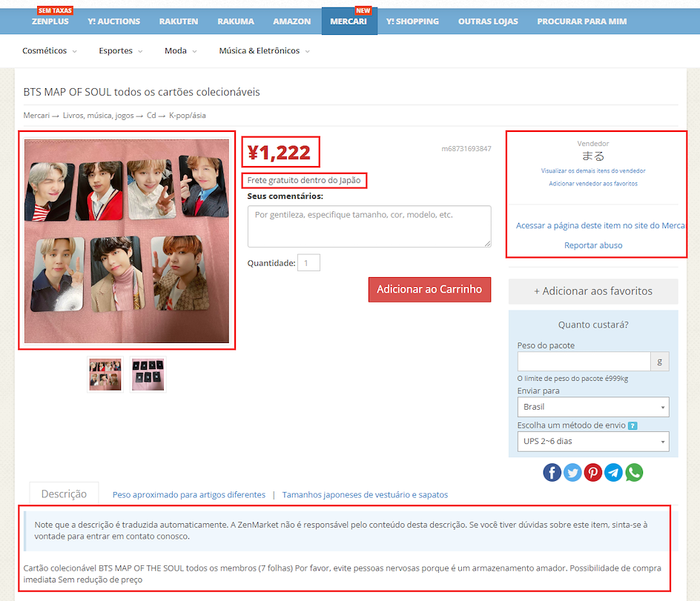This screenshot has height=601, width=700.
Task: Open the UPS 2~6 dias shipping dropdown
Action: 593,441
